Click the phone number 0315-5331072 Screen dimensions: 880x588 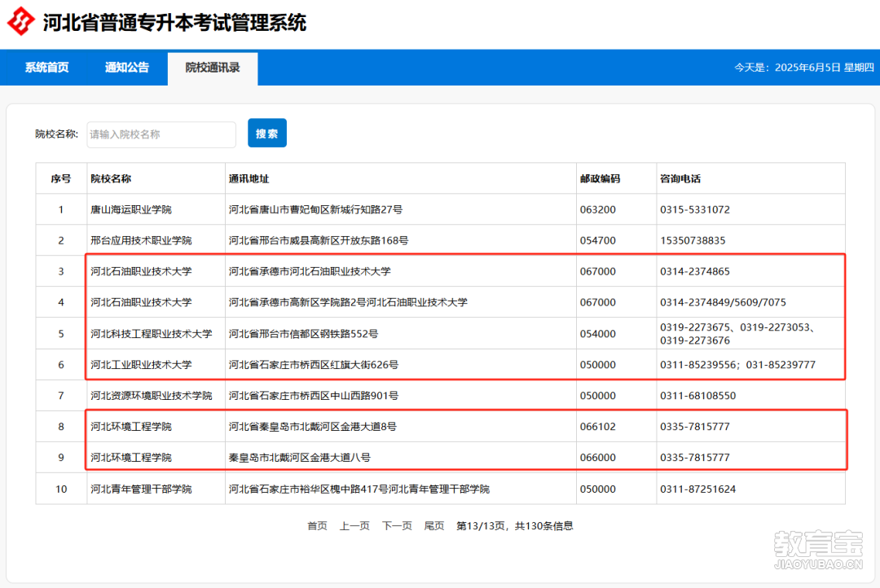tap(695, 209)
